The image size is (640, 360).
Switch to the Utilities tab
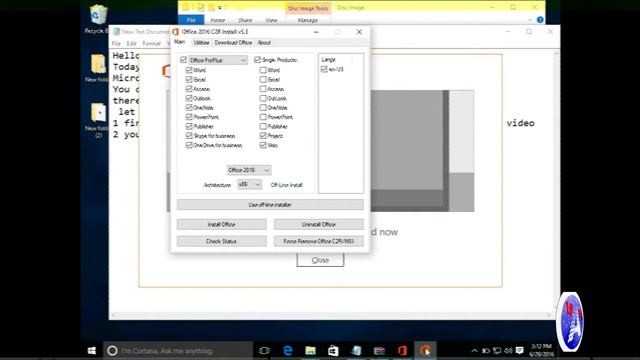tap(201, 42)
